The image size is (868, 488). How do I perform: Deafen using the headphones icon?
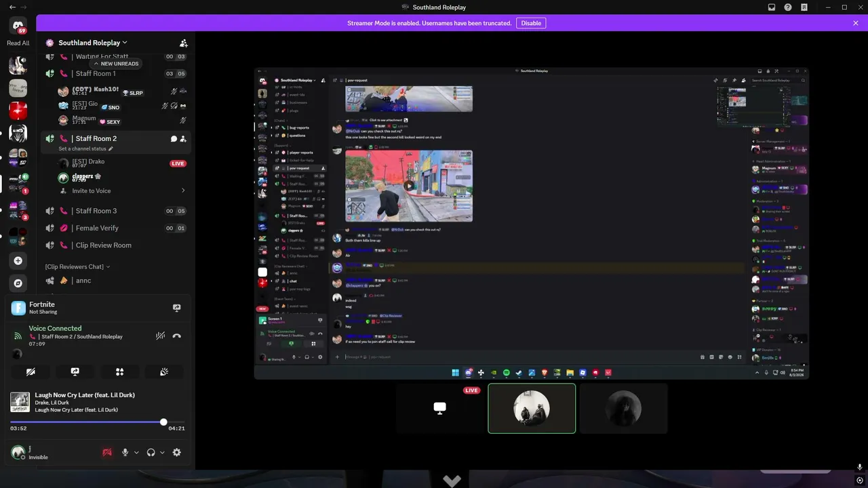[151, 452]
